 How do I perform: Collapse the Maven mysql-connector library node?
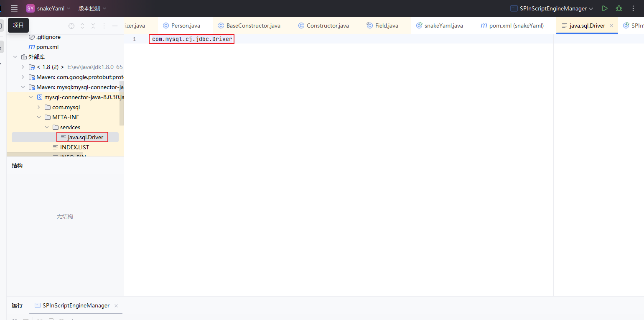(23, 87)
